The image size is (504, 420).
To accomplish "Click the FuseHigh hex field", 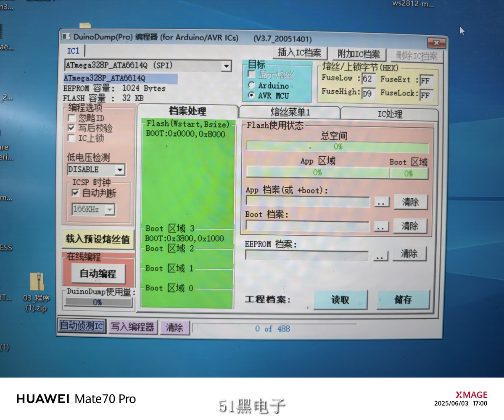I will click(368, 94).
